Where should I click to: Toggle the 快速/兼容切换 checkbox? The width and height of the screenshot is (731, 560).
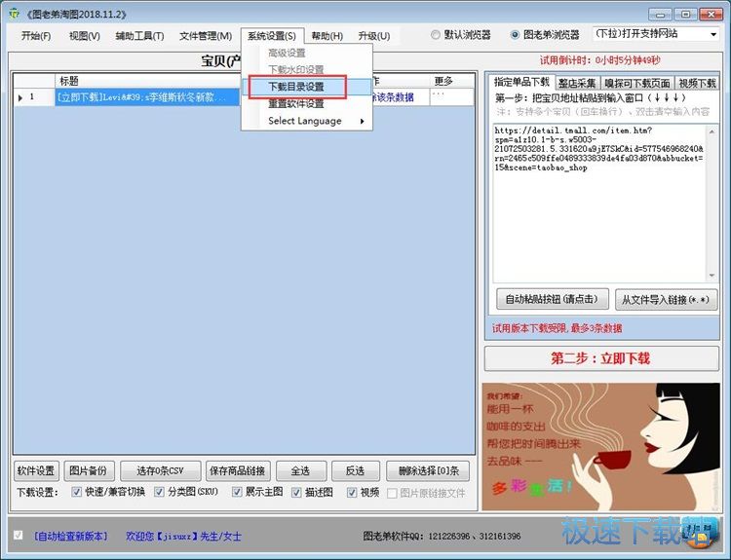[76, 492]
